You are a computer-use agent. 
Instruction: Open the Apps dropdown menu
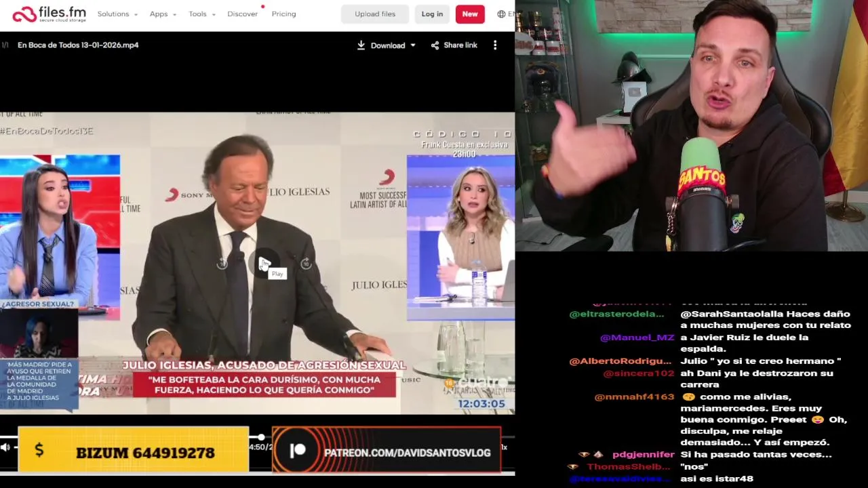click(163, 14)
